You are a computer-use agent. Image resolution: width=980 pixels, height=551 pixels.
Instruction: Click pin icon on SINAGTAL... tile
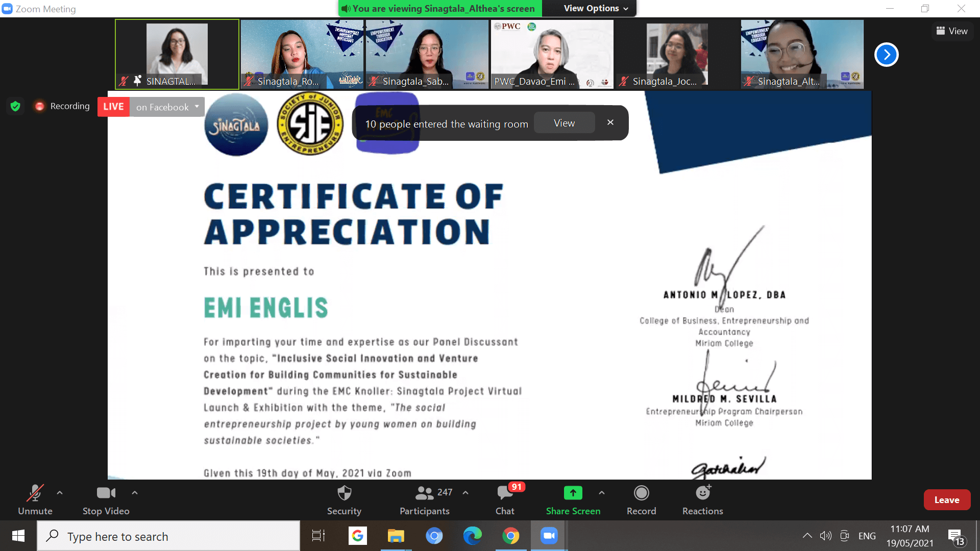click(137, 81)
